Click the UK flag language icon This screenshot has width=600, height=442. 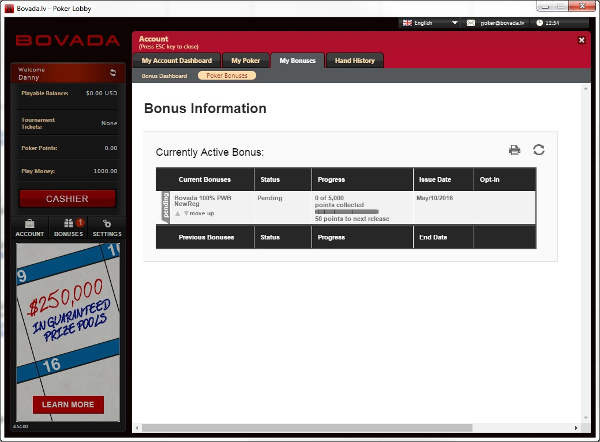tap(407, 23)
